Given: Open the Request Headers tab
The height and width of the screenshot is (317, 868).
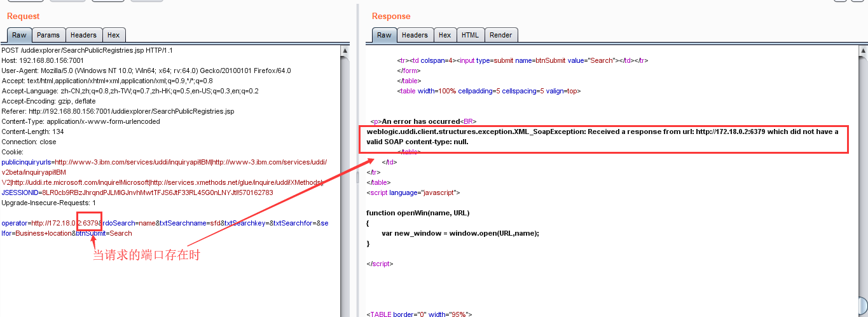Looking at the screenshot, I should click(x=83, y=35).
